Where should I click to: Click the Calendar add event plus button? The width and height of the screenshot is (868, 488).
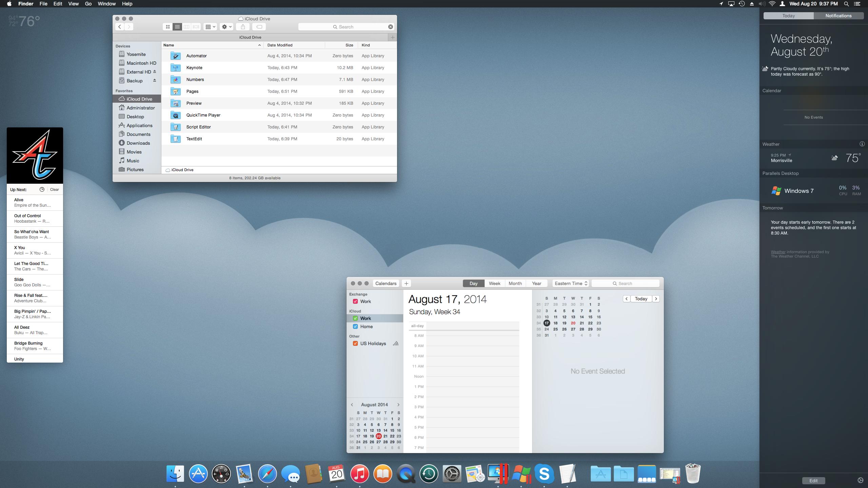[x=406, y=283]
